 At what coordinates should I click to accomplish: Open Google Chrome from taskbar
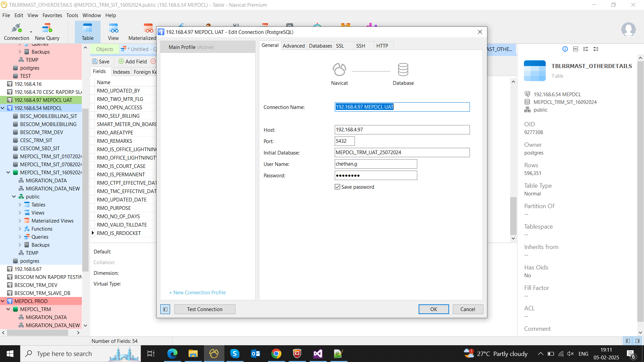click(276, 354)
